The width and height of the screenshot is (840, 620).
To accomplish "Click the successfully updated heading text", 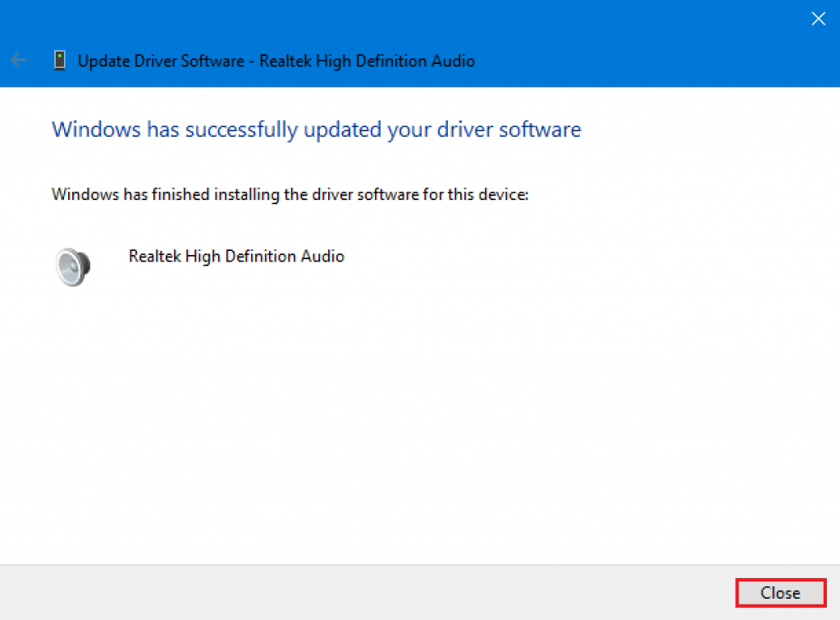I will [316, 129].
